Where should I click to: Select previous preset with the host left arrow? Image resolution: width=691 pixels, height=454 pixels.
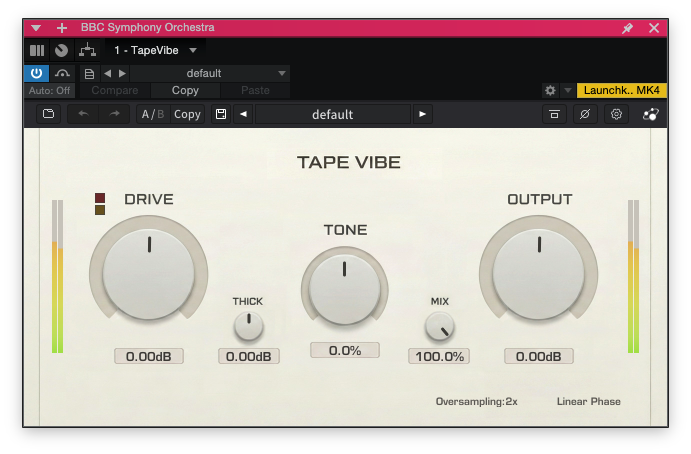[x=108, y=74]
